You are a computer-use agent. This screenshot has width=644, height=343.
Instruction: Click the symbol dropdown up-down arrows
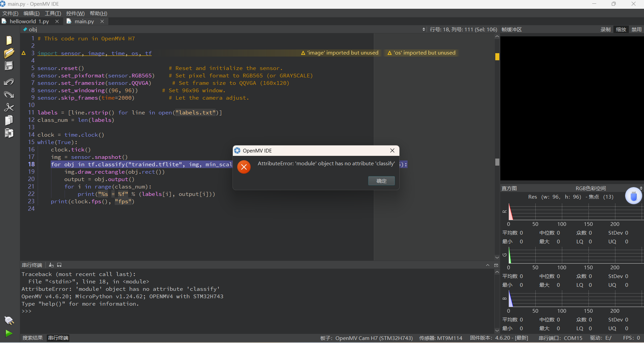pos(424,29)
